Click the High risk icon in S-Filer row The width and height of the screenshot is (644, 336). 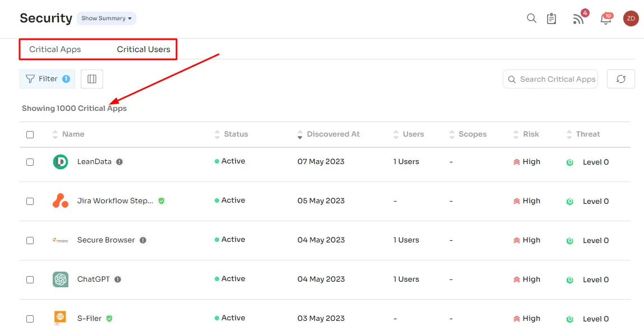tap(517, 319)
